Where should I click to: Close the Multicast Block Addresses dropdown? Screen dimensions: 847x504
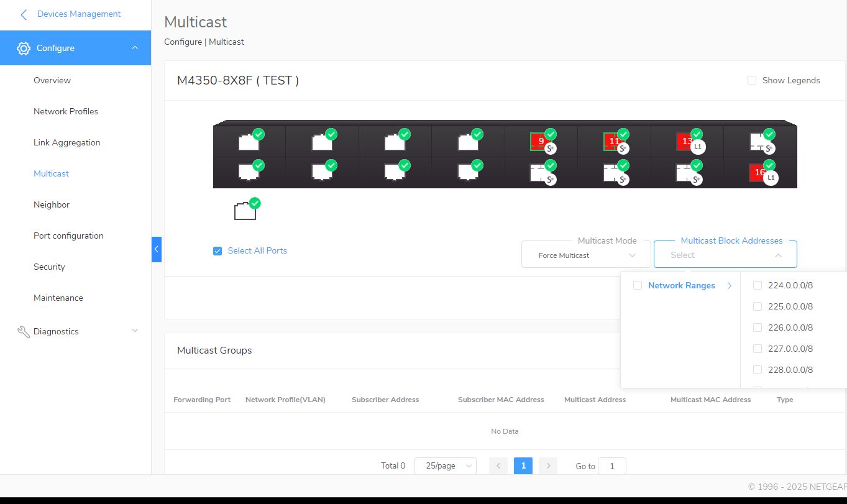(x=778, y=255)
